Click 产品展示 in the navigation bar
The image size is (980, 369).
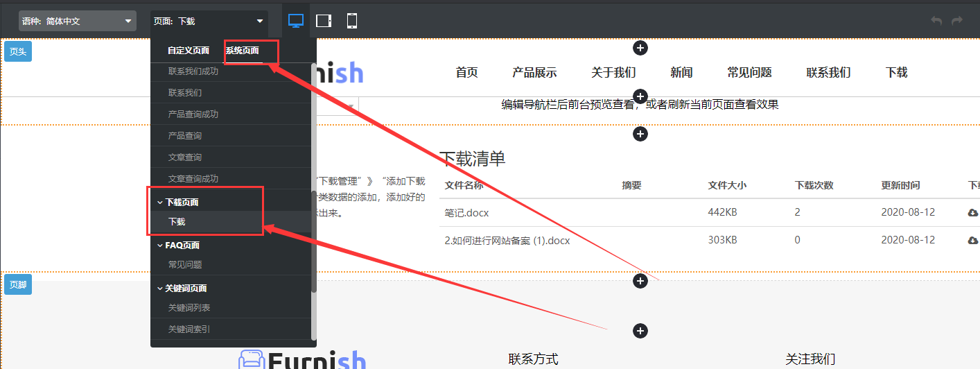pos(534,73)
